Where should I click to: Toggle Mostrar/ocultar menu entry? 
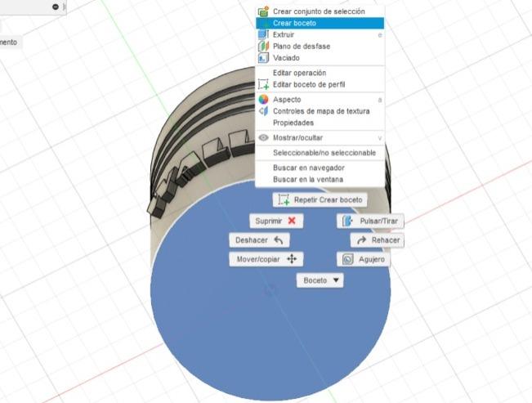(320, 137)
